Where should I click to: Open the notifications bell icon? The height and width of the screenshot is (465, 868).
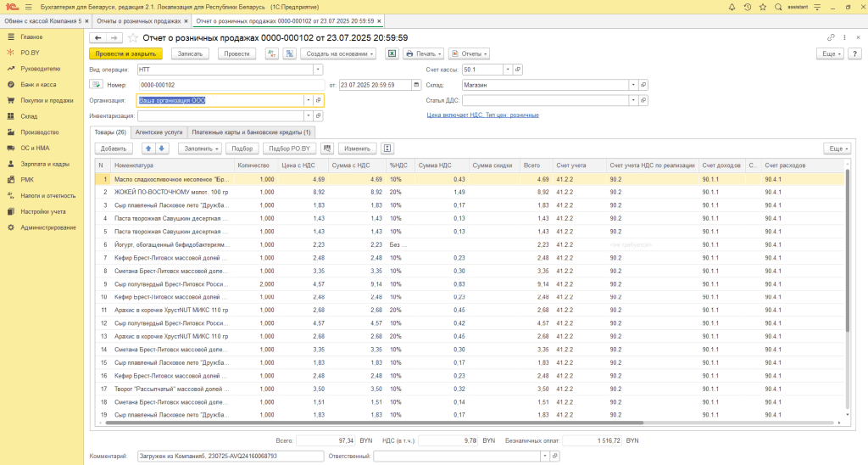732,7
